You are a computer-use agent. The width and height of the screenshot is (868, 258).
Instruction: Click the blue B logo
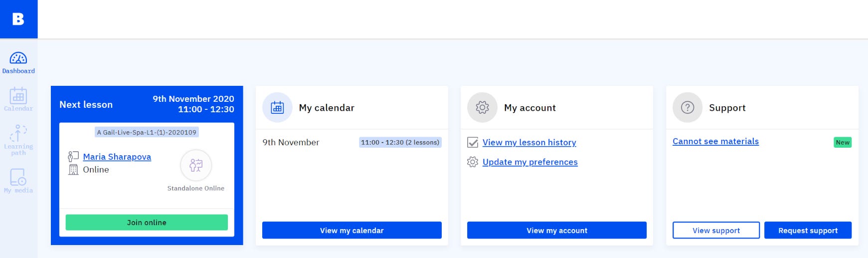pos(18,19)
